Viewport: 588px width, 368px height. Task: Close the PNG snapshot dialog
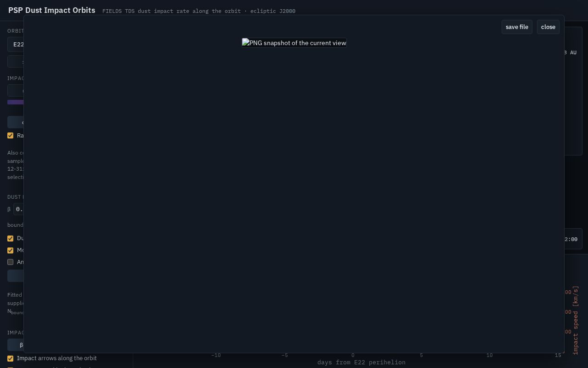[x=548, y=27]
